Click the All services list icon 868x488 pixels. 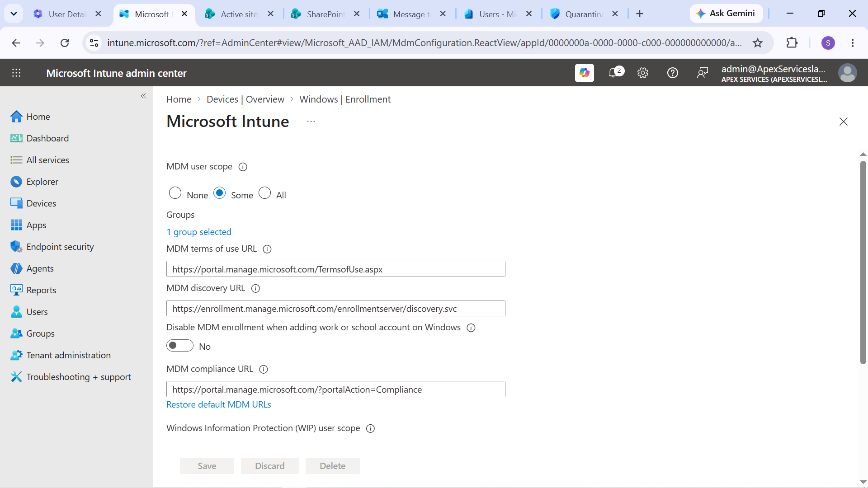[x=16, y=160]
